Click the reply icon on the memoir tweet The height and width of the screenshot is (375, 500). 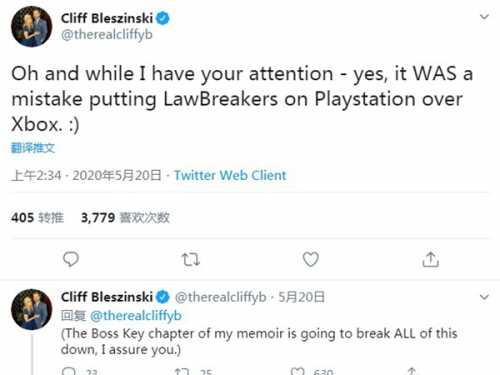tap(69, 371)
